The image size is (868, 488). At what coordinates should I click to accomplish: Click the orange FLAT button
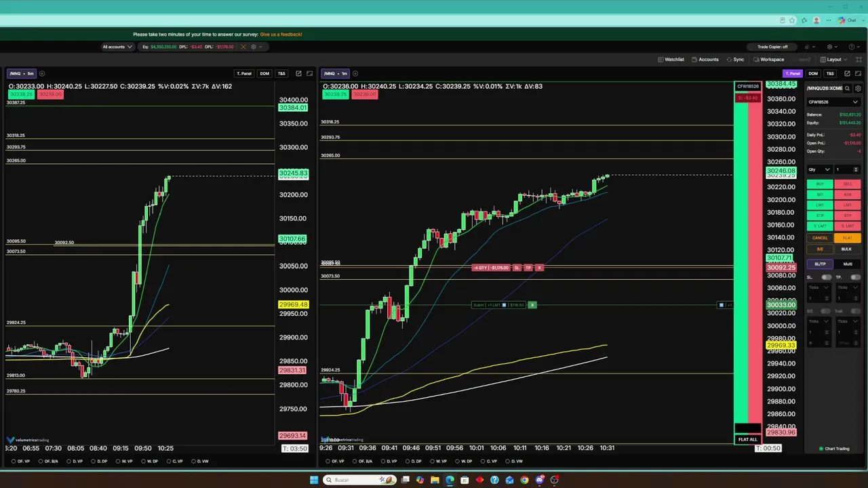(848, 238)
